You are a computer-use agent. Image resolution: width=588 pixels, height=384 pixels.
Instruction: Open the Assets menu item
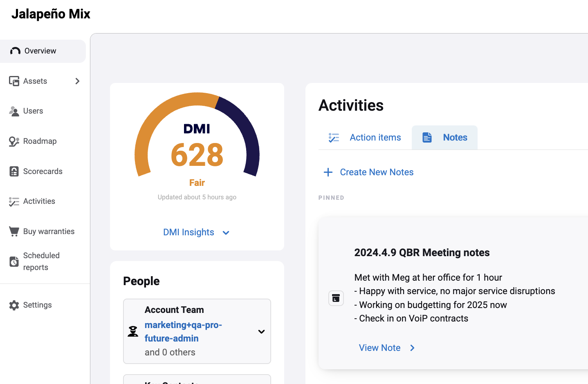[43, 81]
